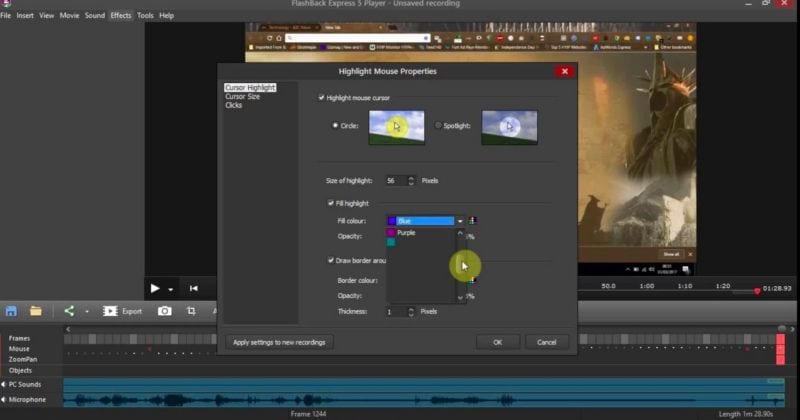
Task: Close the Highlight Mouse Properties dialog
Action: click(564, 71)
